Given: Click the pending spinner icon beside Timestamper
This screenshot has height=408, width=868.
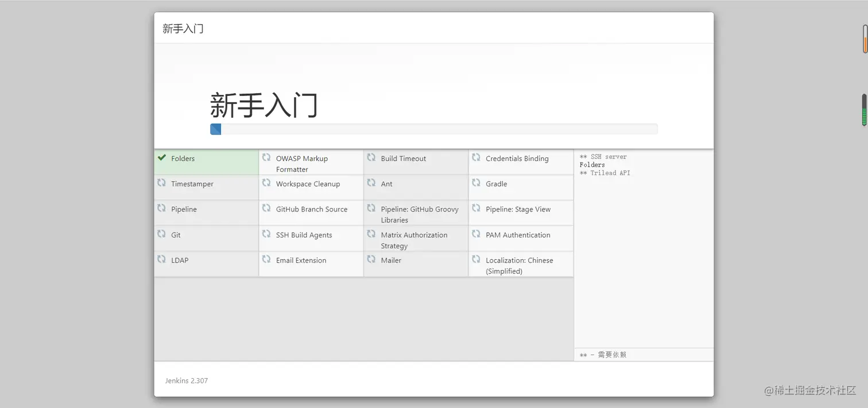Looking at the screenshot, I should coord(162,183).
